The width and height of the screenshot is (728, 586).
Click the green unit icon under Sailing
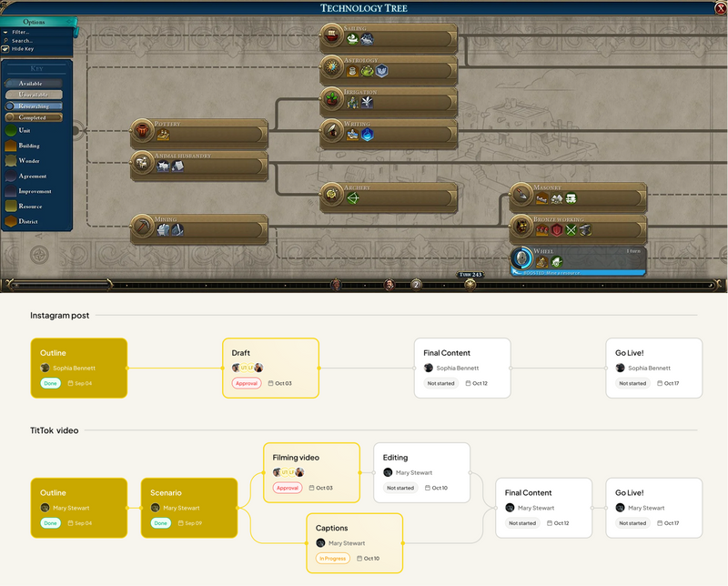(x=353, y=39)
